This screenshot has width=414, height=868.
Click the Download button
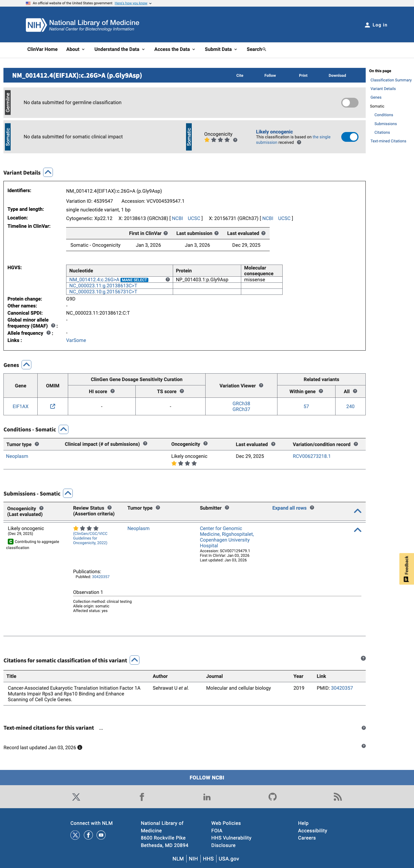click(x=337, y=75)
